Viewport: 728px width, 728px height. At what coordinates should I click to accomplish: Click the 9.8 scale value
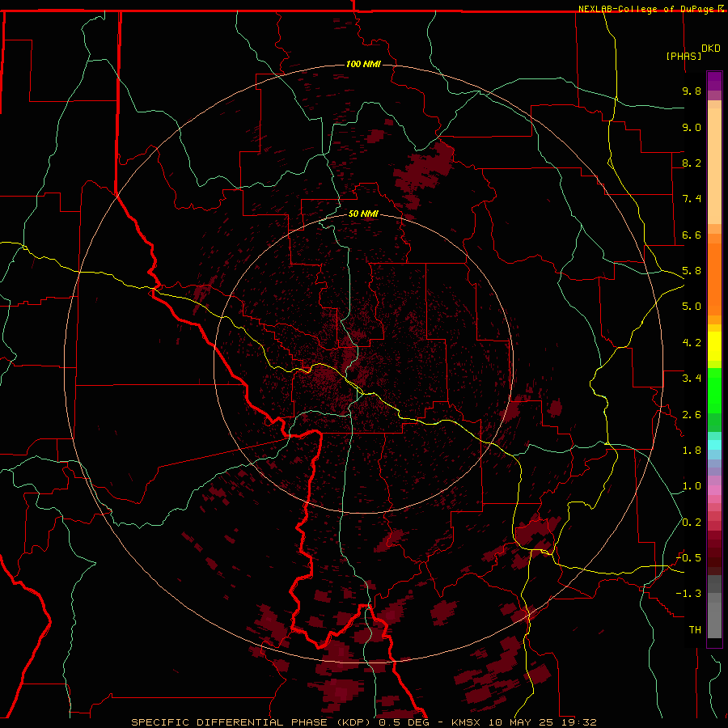692,91
